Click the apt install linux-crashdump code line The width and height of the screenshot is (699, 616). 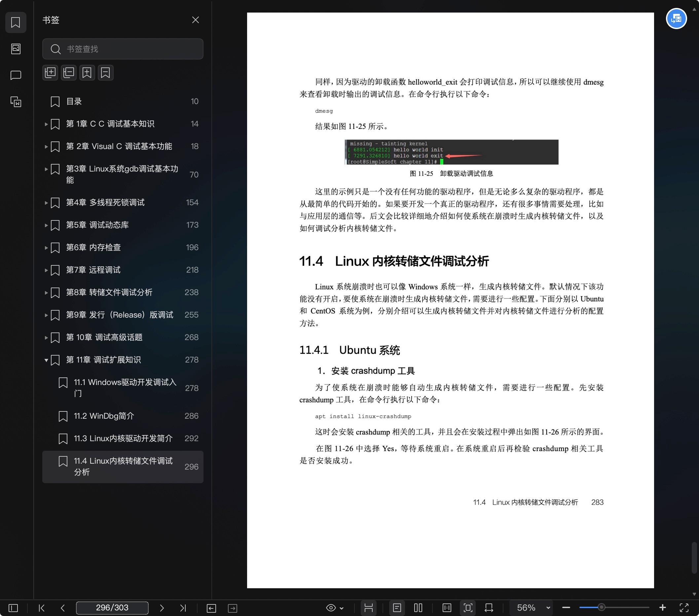coord(363,416)
